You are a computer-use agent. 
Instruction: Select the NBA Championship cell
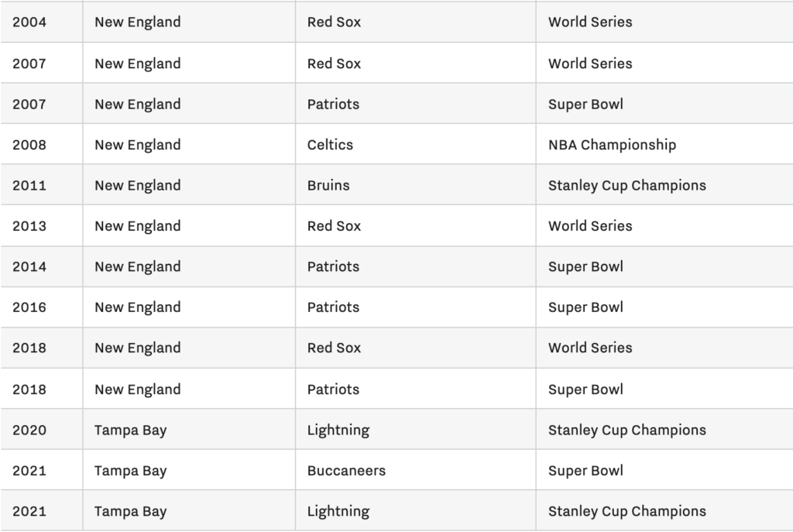pos(664,145)
